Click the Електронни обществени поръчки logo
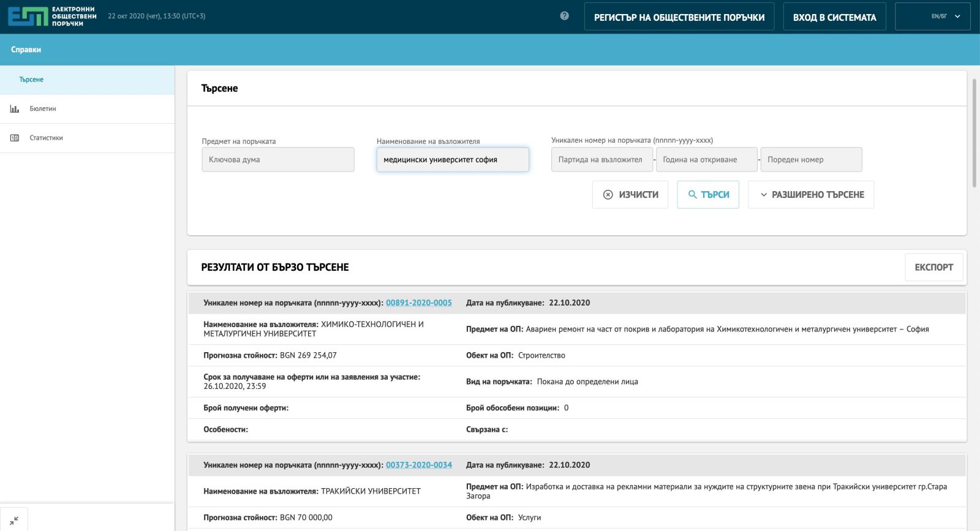Viewport: 980px width, 531px height. click(52, 17)
